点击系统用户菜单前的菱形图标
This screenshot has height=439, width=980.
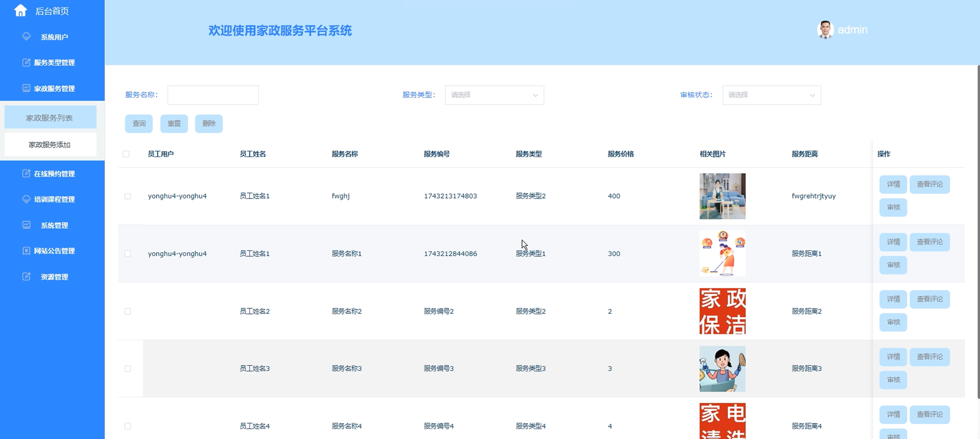pos(26,37)
